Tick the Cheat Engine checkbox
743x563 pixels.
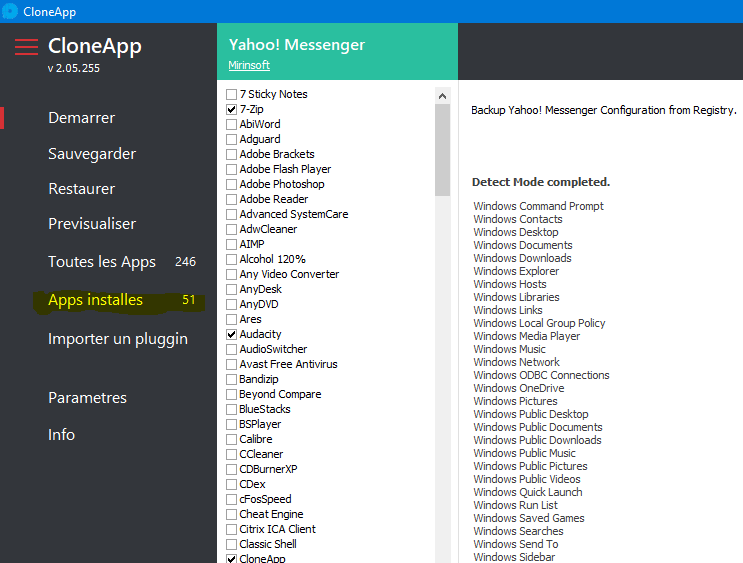tap(231, 515)
